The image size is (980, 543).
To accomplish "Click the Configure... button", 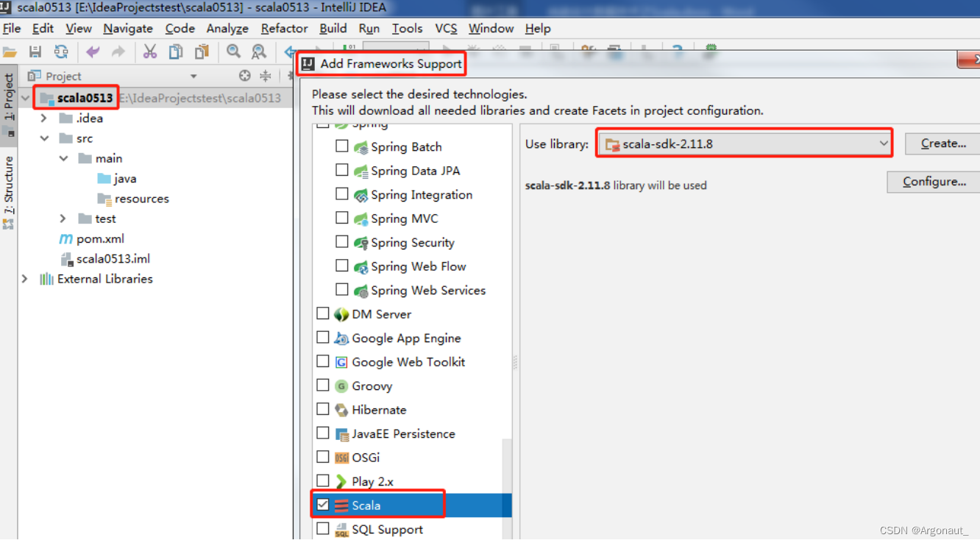I will click(x=934, y=182).
